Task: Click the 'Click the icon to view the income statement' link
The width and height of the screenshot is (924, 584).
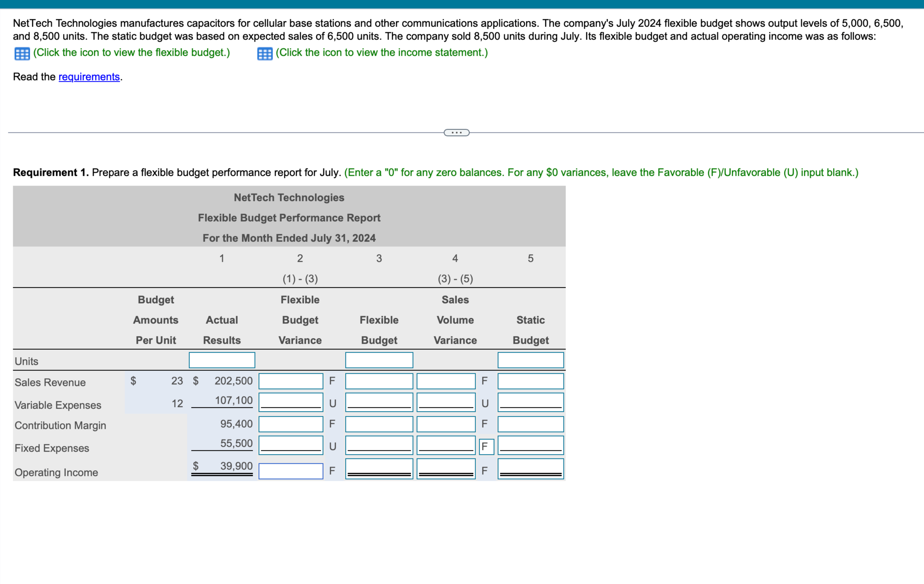Action: (381, 53)
